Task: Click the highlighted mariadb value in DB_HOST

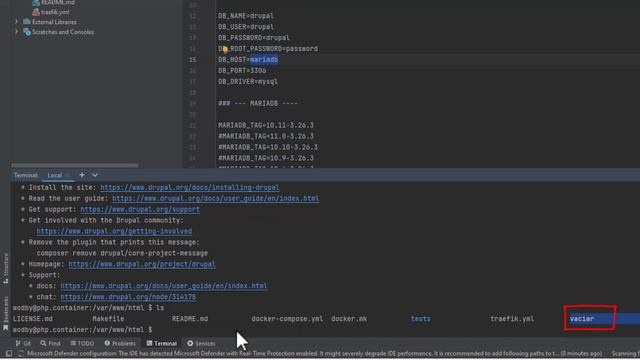Action: (264, 60)
